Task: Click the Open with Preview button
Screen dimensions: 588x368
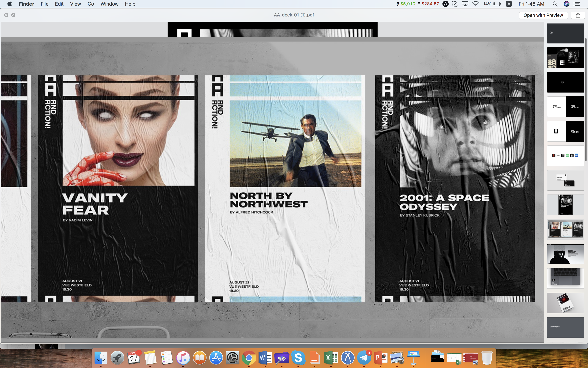Action: pos(543,15)
